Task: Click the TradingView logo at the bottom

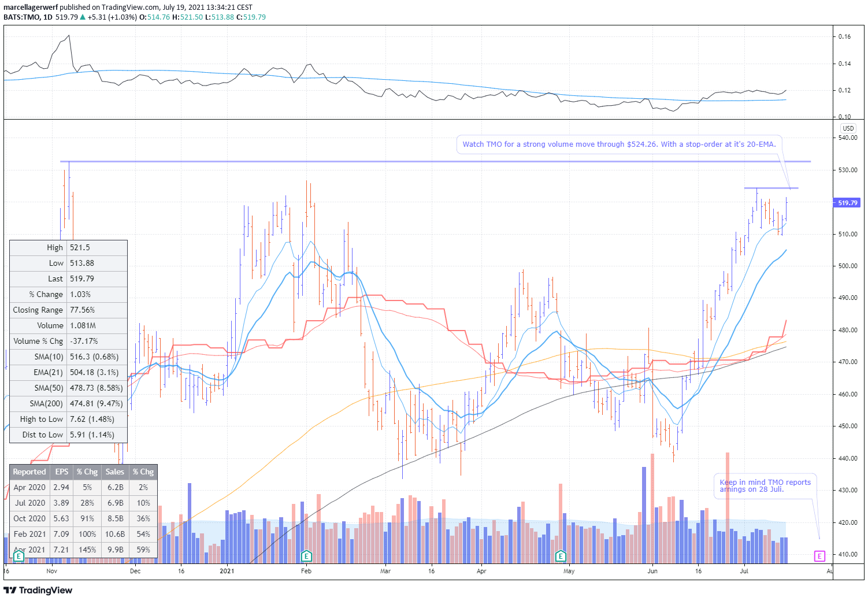Action: tap(38, 590)
